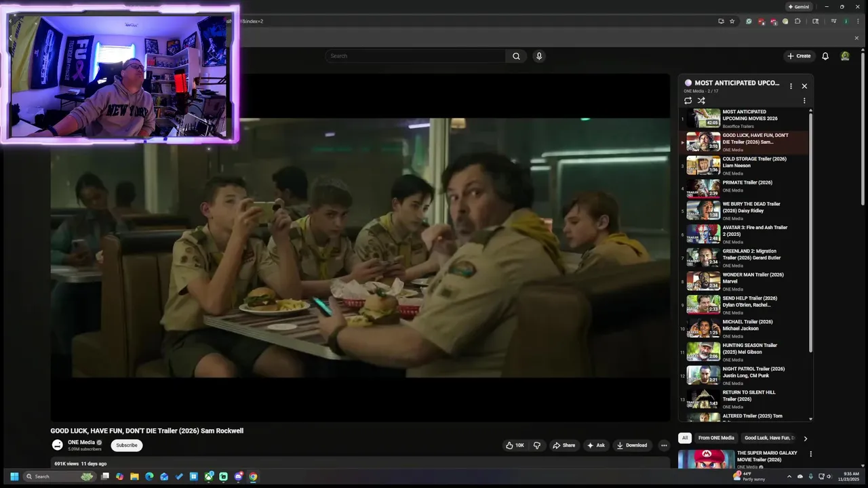Open ONE Media channel name link
This screenshot has height=488, width=868.
pos(81,443)
